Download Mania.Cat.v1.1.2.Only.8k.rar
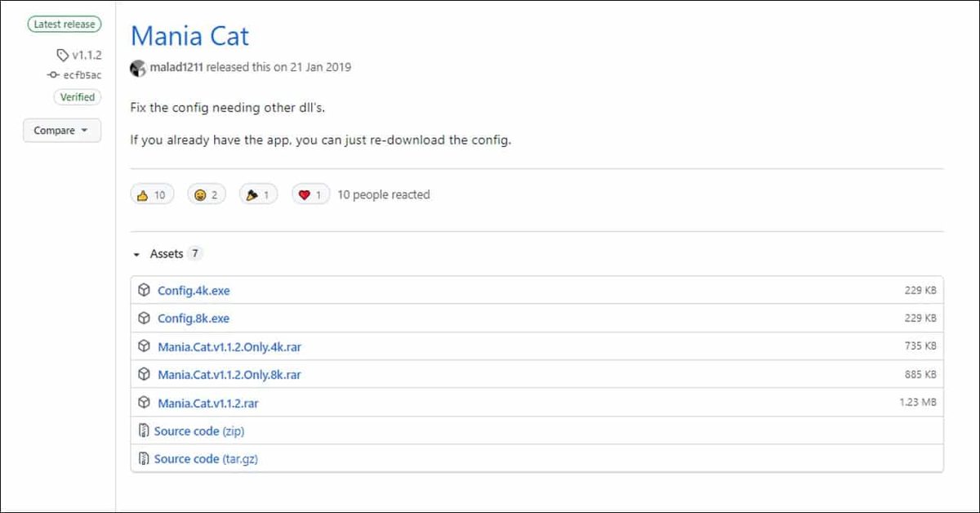This screenshot has height=513, width=980. pyautogui.click(x=229, y=375)
